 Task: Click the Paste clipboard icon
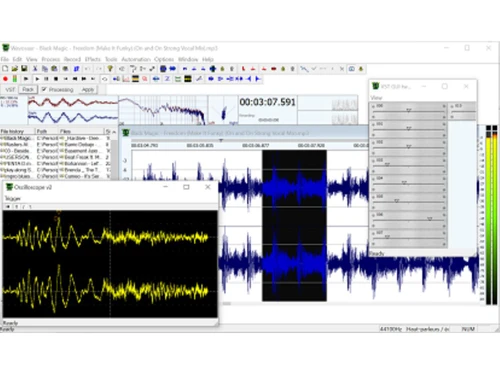click(54, 69)
